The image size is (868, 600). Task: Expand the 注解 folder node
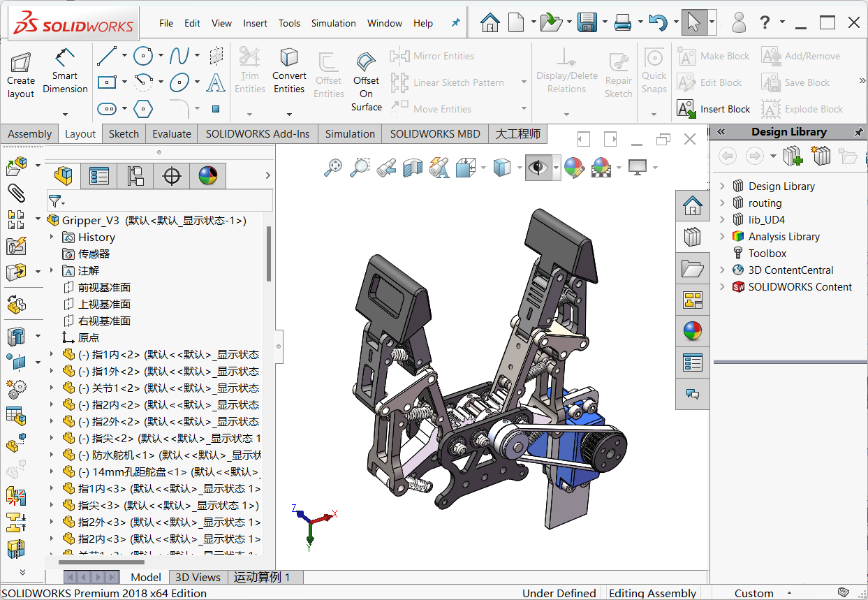click(x=51, y=270)
